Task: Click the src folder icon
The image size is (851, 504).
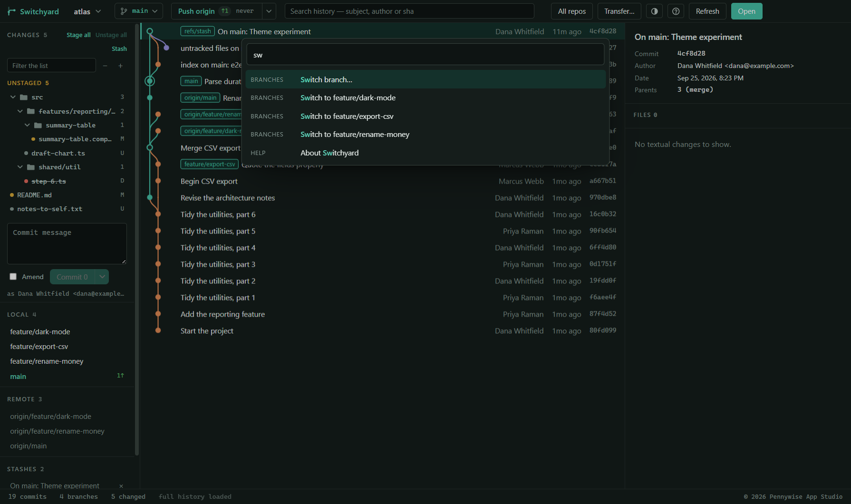Action: [24, 97]
